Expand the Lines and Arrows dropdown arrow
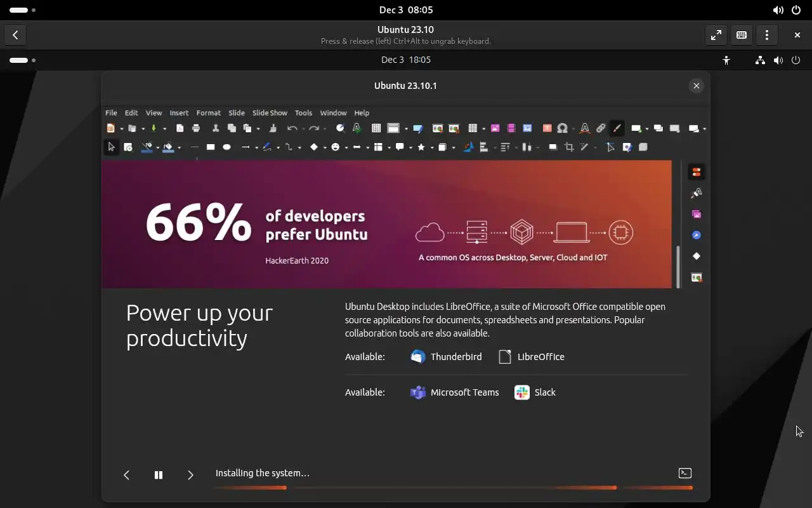This screenshot has height=508, width=812. (x=256, y=148)
